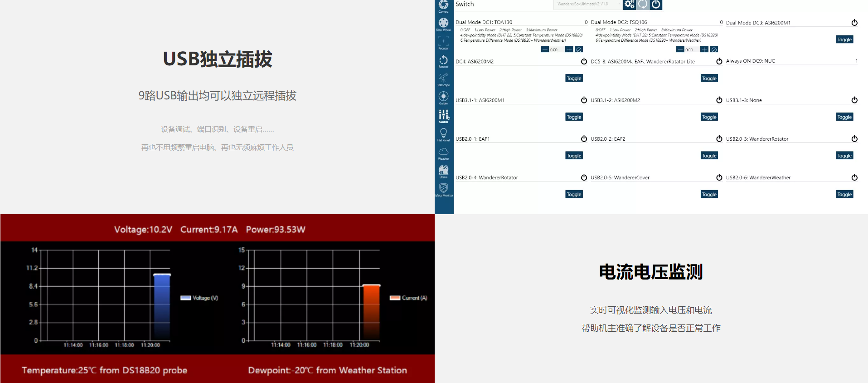Select the Switch tab in sidebar
Screen dimensions: 868x383
point(443,116)
